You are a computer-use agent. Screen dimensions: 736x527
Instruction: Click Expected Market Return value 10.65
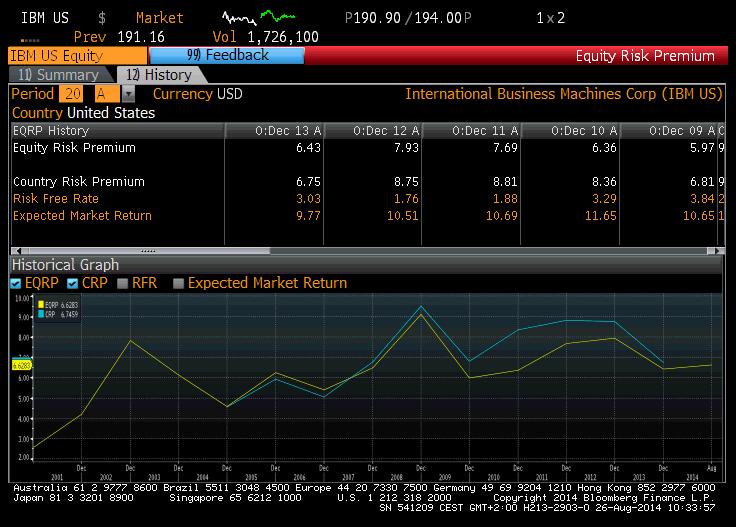(699, 215)
